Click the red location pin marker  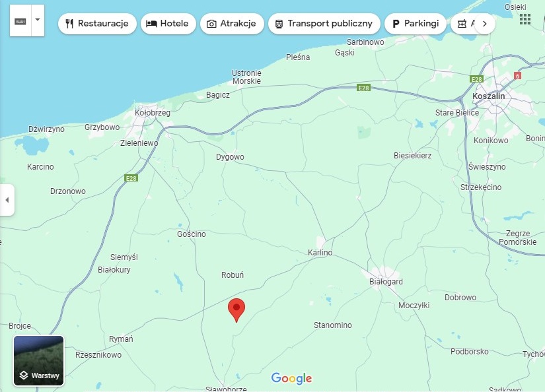[x=236, y=310]
